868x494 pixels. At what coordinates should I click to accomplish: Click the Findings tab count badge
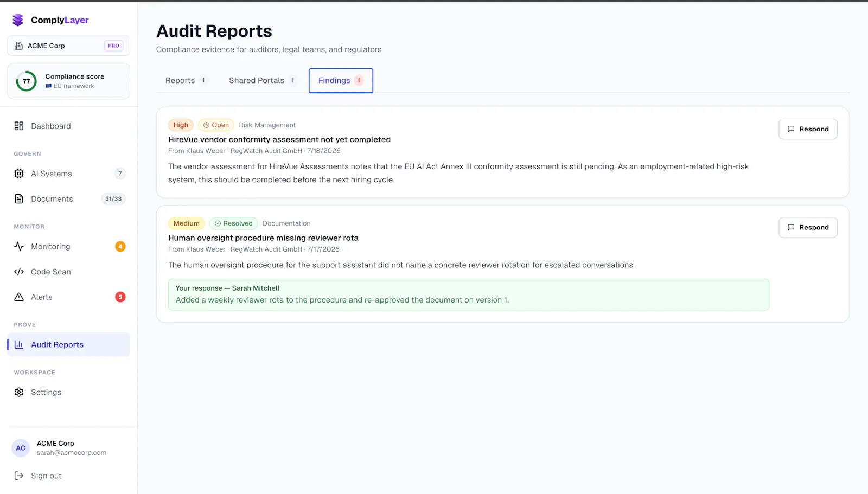[x=359, y=80]
